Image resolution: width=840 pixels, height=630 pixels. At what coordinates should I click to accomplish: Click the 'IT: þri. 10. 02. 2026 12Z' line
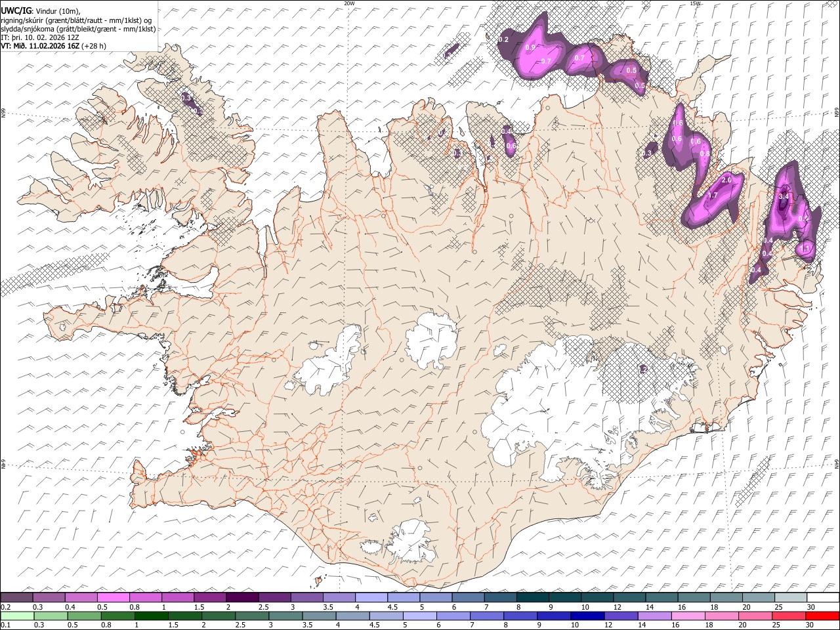click(39, 37)
